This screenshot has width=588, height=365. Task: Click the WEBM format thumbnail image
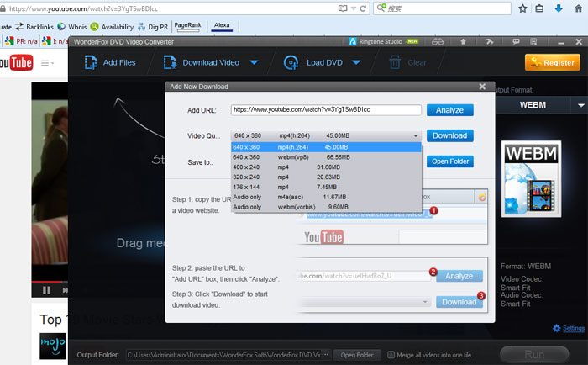(x=532, y=179)
